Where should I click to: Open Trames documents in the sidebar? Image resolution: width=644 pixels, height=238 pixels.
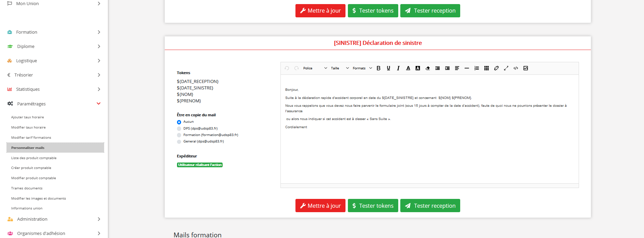click(27, 188)
